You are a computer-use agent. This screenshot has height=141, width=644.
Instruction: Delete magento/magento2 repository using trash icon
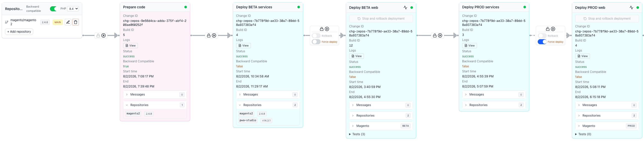click(x=76, y=22)
